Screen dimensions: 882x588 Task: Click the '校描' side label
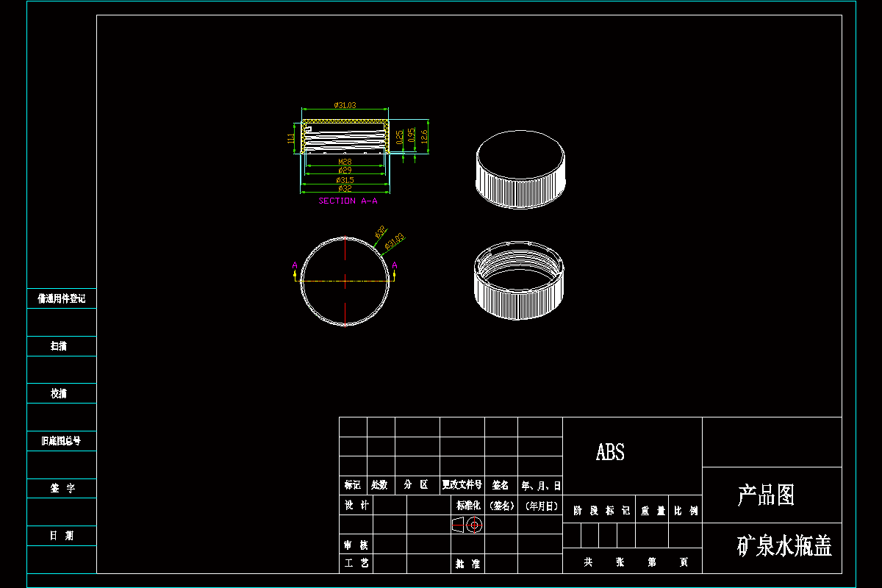click(x=60, y=393)
